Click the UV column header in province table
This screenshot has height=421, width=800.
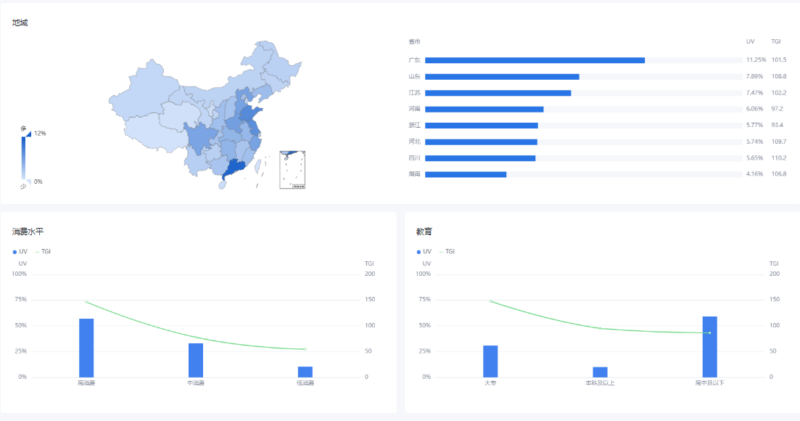(751, 42)
